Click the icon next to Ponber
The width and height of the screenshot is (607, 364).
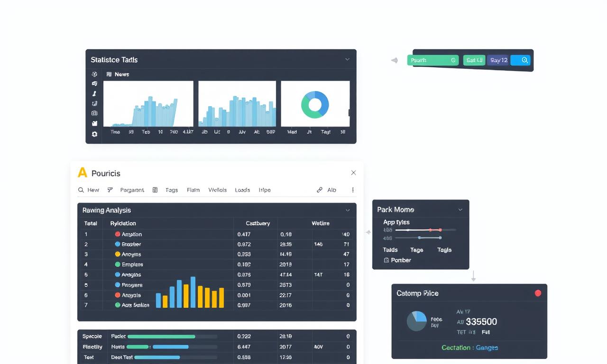386,260
